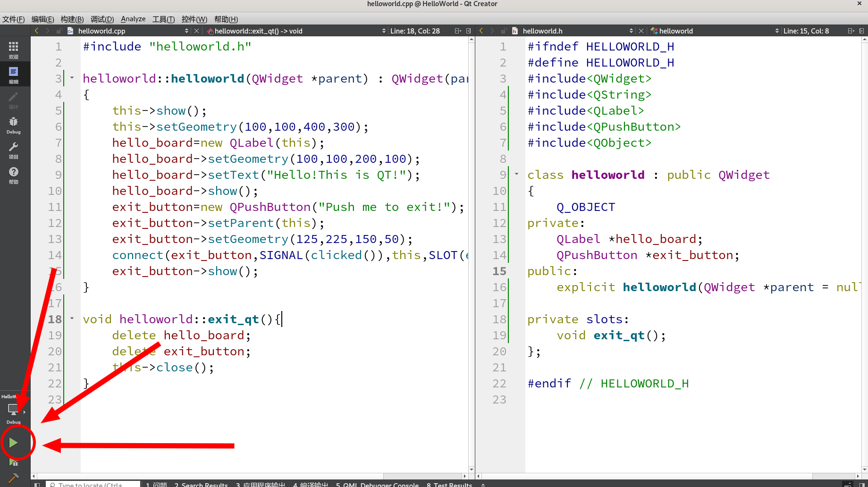The width and height of the screenshot is (868, 487).
Task: Collapse the exit_qt function fold at line 18
Action: tap(72, 319)
